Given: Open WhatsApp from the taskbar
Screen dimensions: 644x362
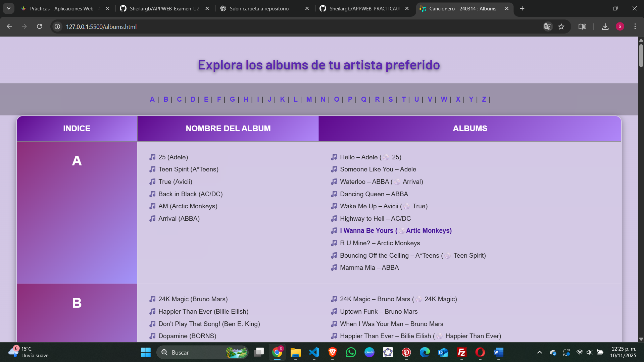Looking at the screenshot, I should click(351, 352).
